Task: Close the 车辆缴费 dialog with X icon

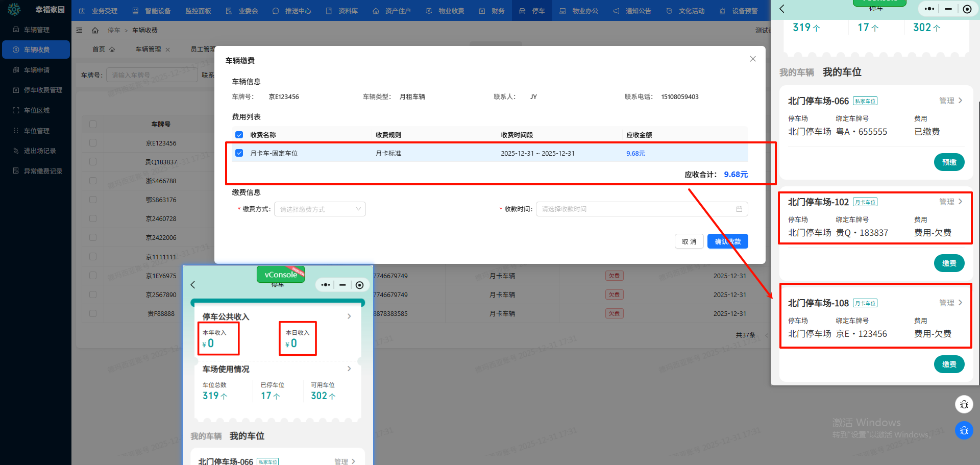Action: [752, 59]
